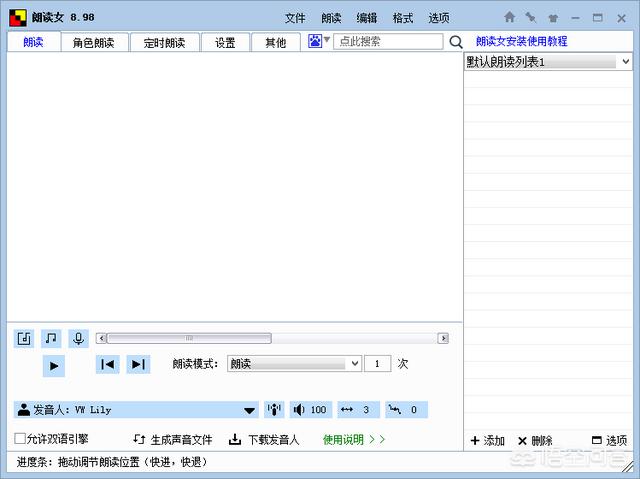
Task: Click the microphone record icon
Action: [x=78, y=338]
